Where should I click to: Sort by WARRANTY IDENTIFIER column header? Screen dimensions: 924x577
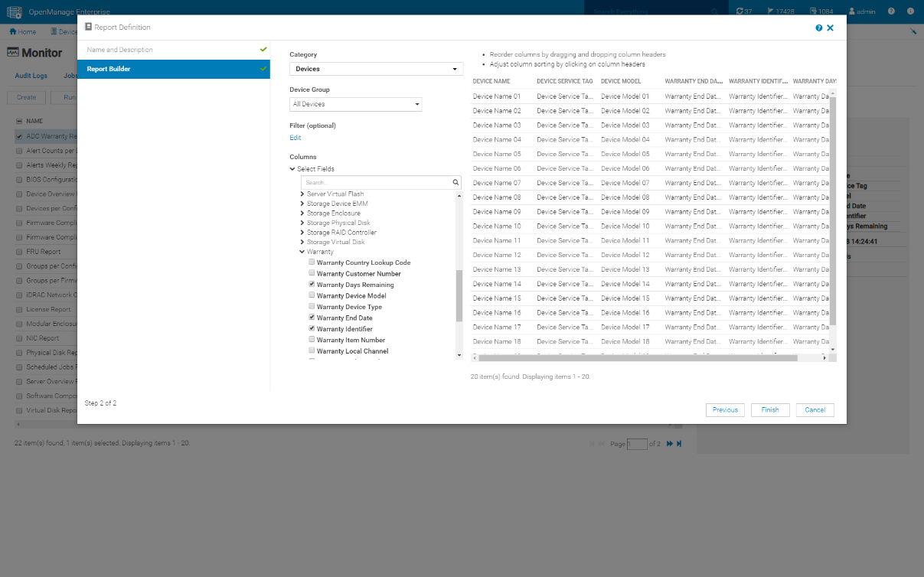point(758,81)
